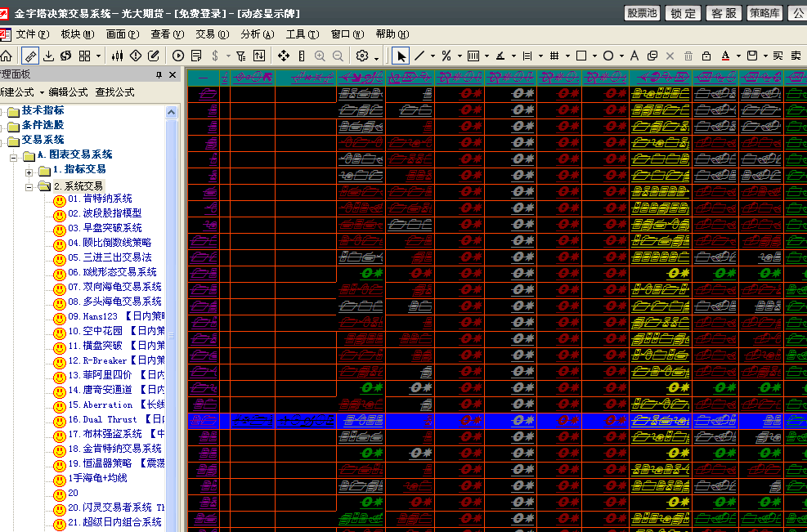Image resolution: width=807 pixels, height=532 pixels.
Task: Click the candlestick chart icon
Action: tap(118, 56)
